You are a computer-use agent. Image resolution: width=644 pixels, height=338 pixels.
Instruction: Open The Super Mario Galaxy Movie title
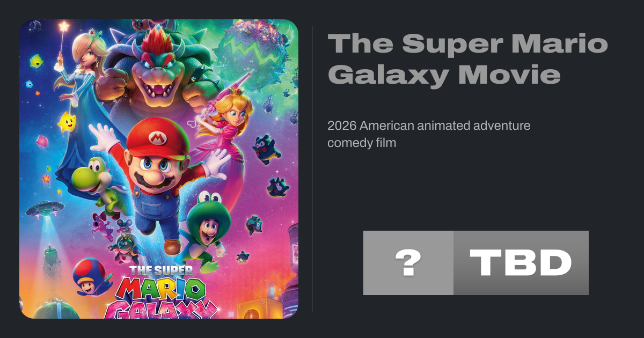coord(467,59)
